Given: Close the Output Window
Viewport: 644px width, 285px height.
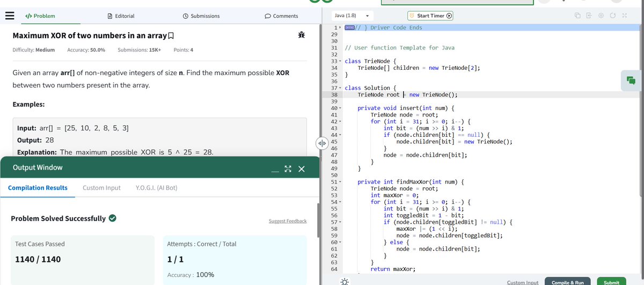Looking at the screenshot, I should click(301, 169).
